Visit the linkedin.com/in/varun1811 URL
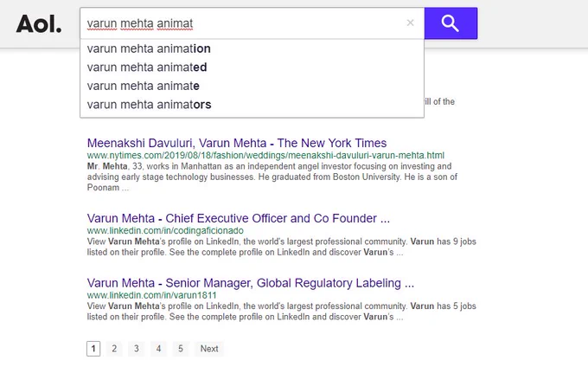The height and width of the screenshot is (367, 588). coord(152,295)
